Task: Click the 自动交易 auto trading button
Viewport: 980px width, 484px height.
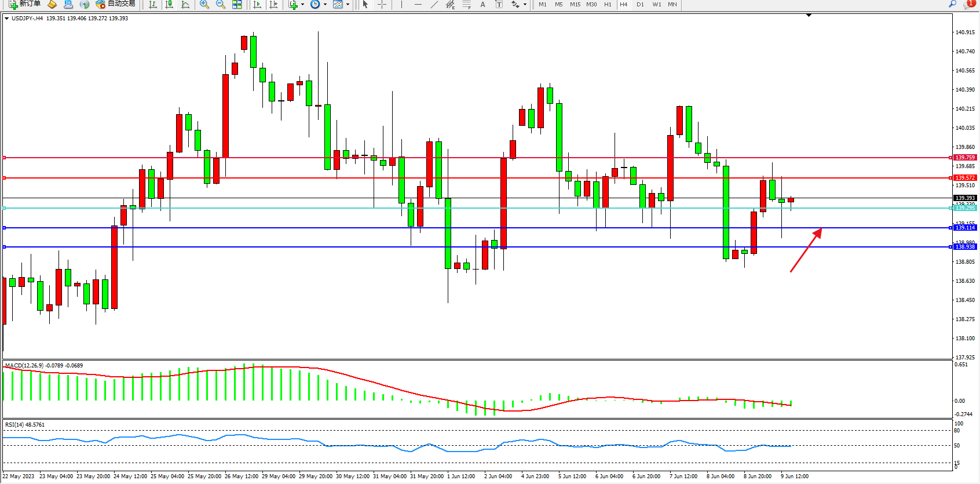Action: pos(115,4)
